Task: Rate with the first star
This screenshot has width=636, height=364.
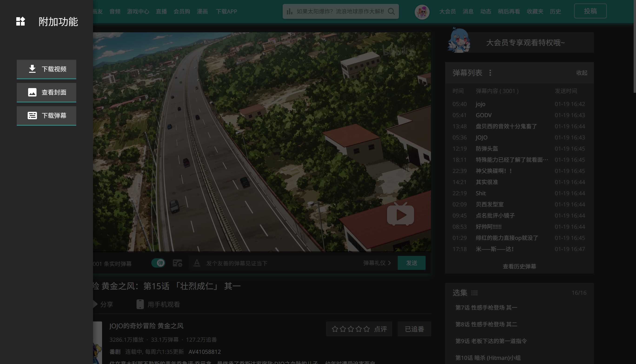Action: tap(335, 329)
